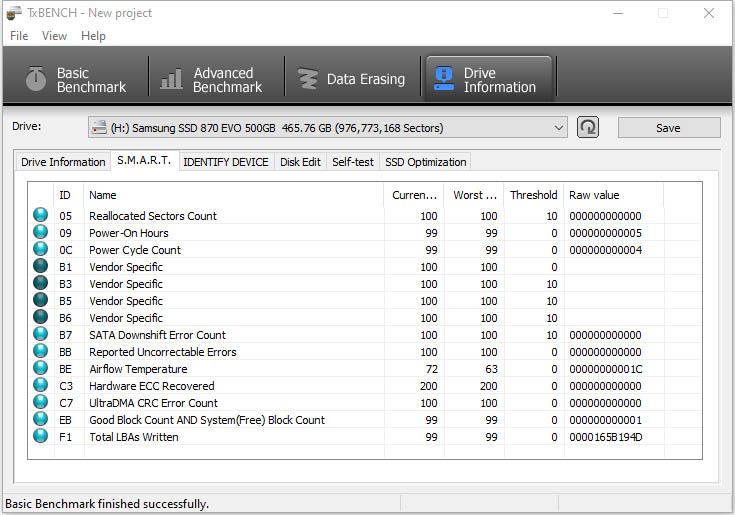Click status orb for Reported Uncorrectable Errors
Screen dimensions: 735x515
(41, 351)
